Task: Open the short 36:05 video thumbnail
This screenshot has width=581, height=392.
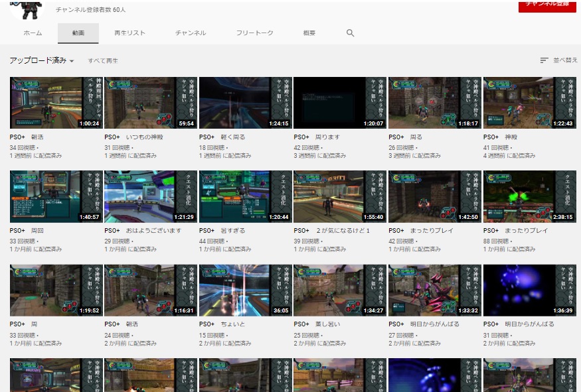Action: tap(245, 291)
